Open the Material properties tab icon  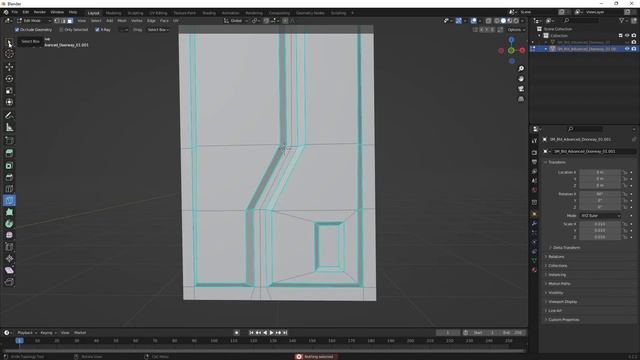[x=534, y=270]
